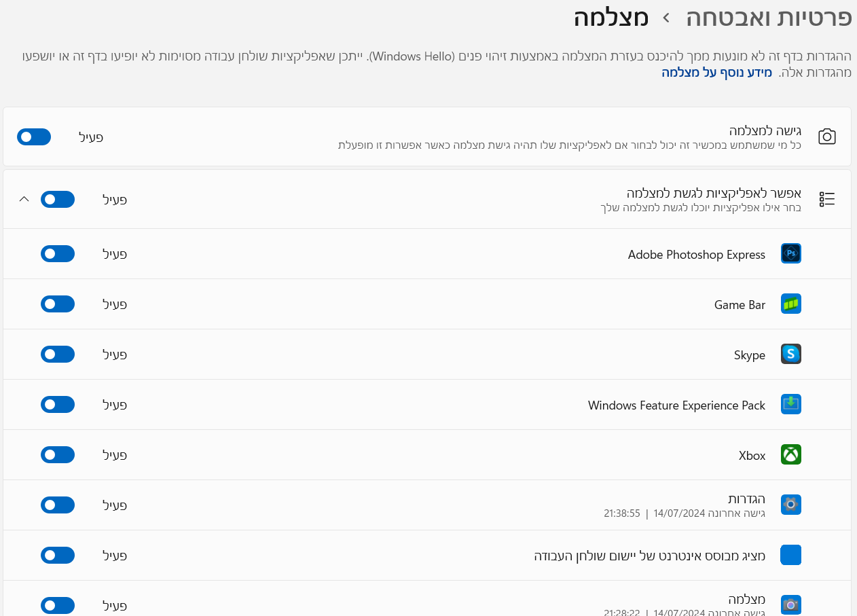The image size is (857, 616).
Task: Toggle camera access for Xbox
Action: coord(58,455)
